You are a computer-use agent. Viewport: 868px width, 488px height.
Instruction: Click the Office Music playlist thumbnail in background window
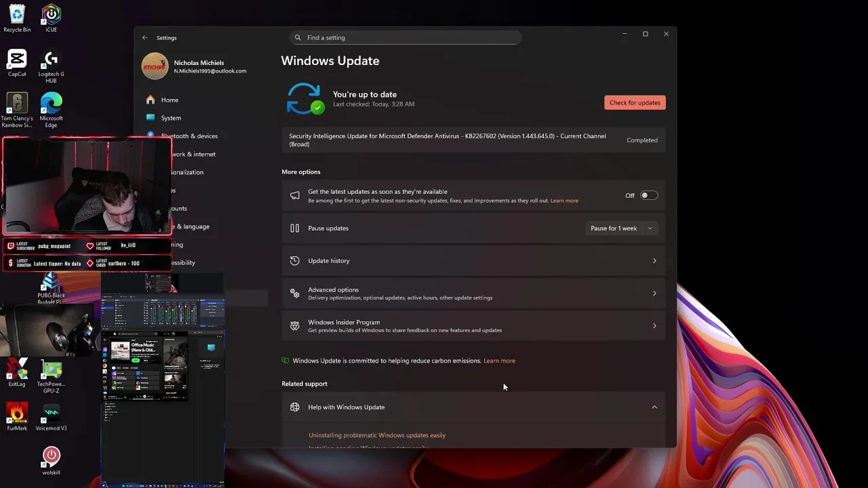click(x=120, y=350)
